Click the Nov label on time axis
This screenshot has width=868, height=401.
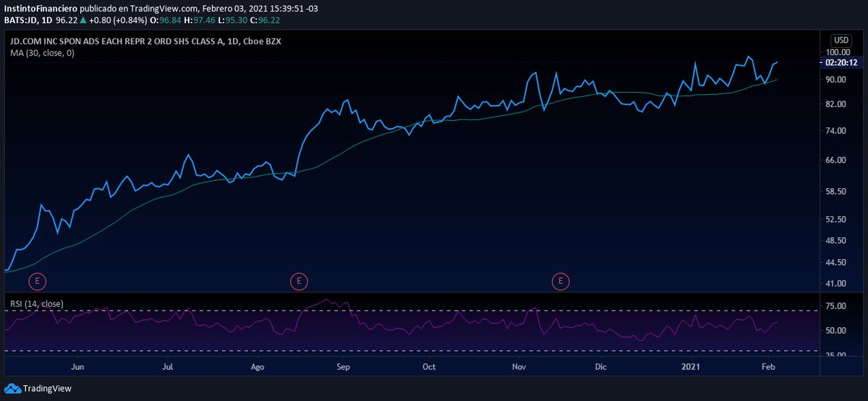click(519, 367)
